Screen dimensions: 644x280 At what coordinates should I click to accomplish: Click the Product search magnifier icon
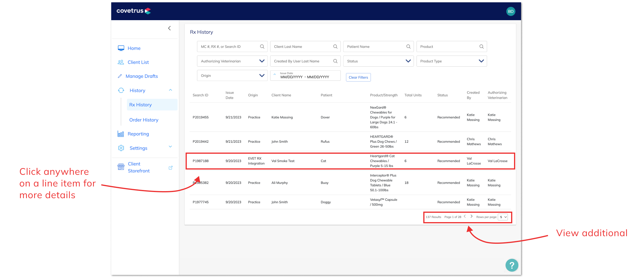481,46
